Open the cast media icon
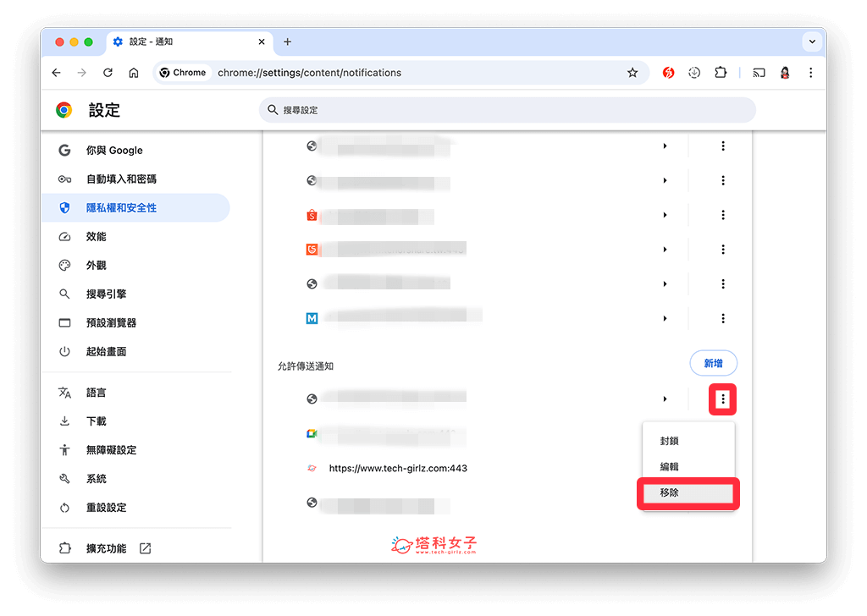This screenshot has width=867, height=616. (x=759, y=73)
